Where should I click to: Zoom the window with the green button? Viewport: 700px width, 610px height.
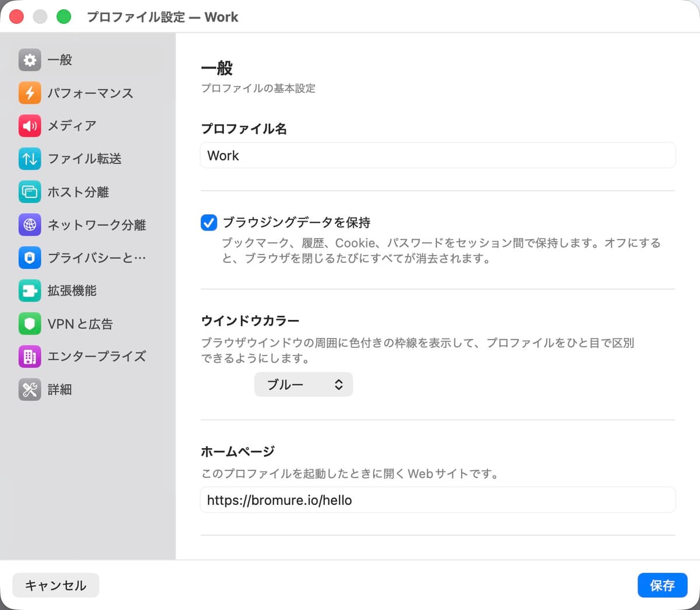point(64,17)
